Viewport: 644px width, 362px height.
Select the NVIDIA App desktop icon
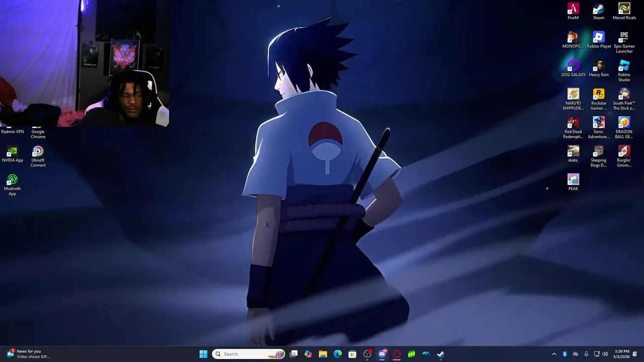(x=13, y=154)
